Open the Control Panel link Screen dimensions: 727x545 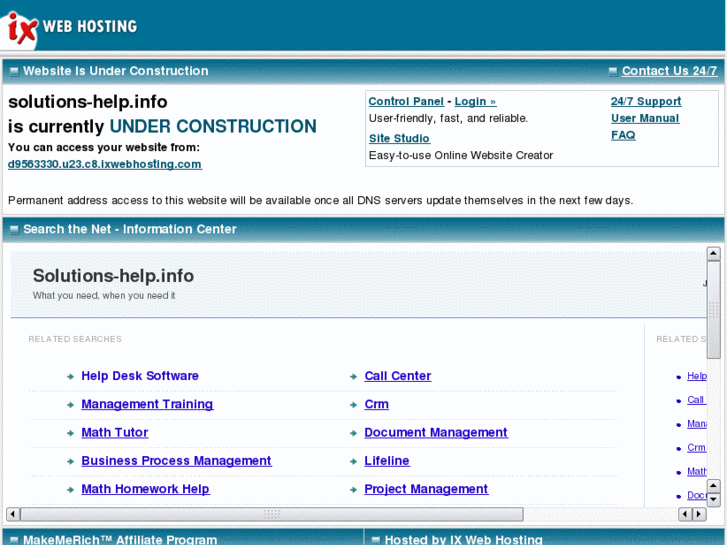pos(406,101)
